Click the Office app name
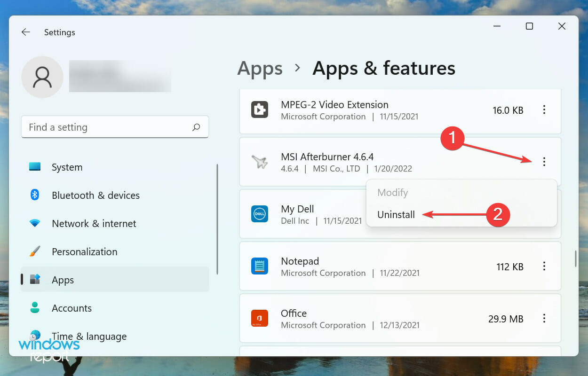The height and width of the screenshot is (376, 588). (294, 313)
